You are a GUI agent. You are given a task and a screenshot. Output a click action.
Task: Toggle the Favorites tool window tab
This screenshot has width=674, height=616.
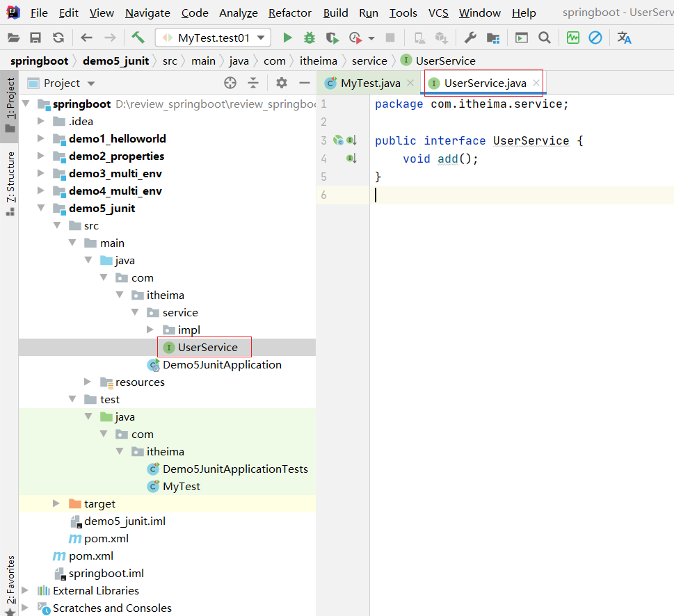coord(10,583)
